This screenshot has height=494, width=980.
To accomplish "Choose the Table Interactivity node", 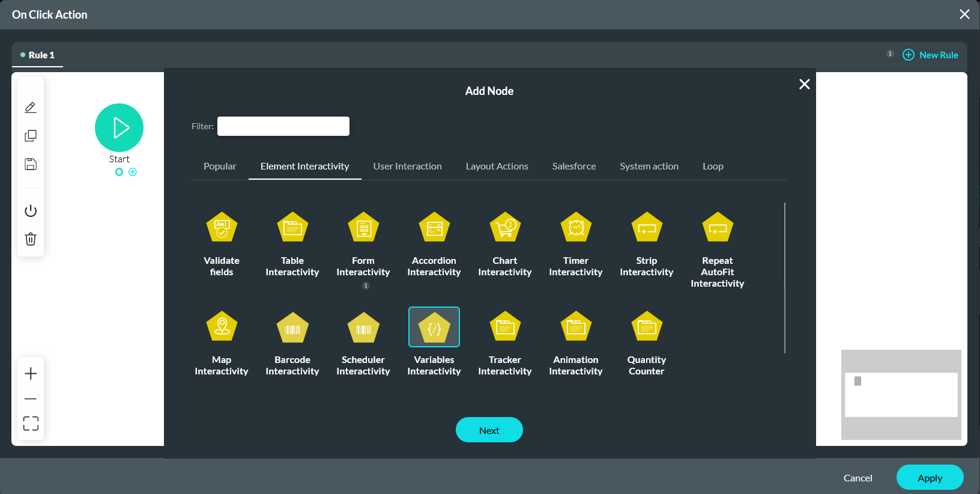I will [292, 227].
